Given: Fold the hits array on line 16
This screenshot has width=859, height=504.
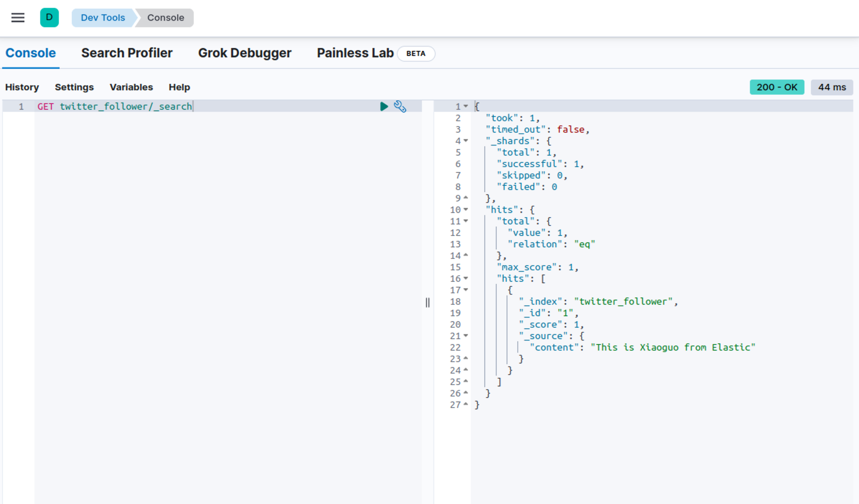Looking at the screenshot, I should pos(466,279).
